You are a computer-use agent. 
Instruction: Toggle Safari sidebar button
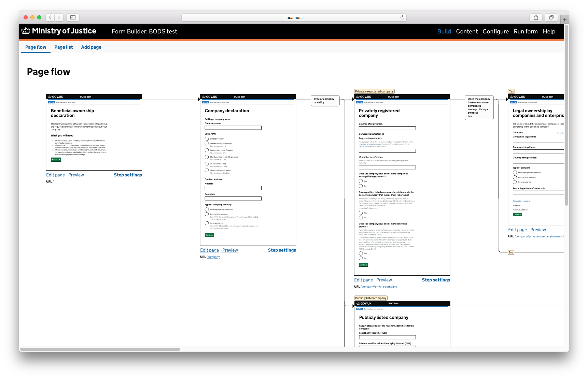coord(73,17)
